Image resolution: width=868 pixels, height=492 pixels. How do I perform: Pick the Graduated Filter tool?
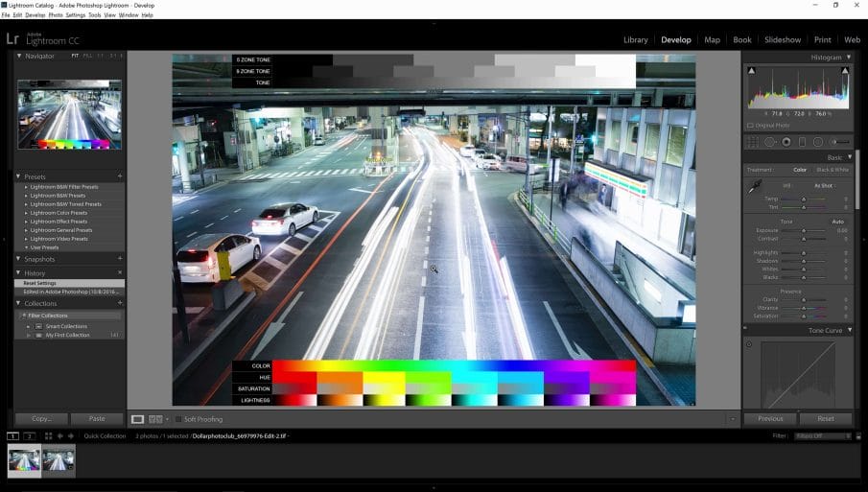(802, 142)
